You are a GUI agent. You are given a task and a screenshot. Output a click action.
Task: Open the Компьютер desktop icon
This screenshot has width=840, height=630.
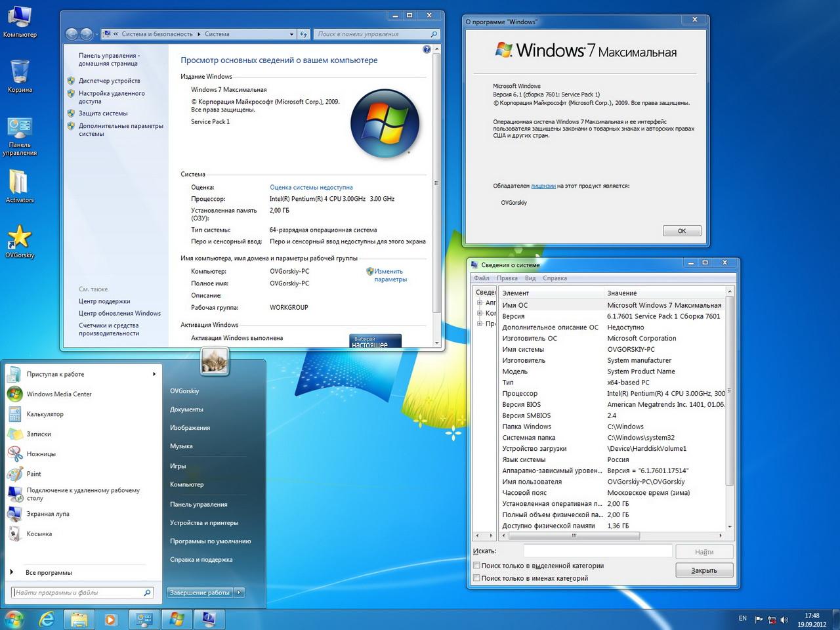click(20, 21)
